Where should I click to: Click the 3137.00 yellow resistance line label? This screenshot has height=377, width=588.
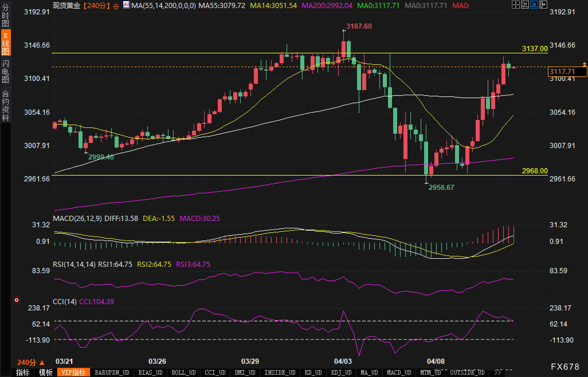pyautogui.click(x=535, y=48)
